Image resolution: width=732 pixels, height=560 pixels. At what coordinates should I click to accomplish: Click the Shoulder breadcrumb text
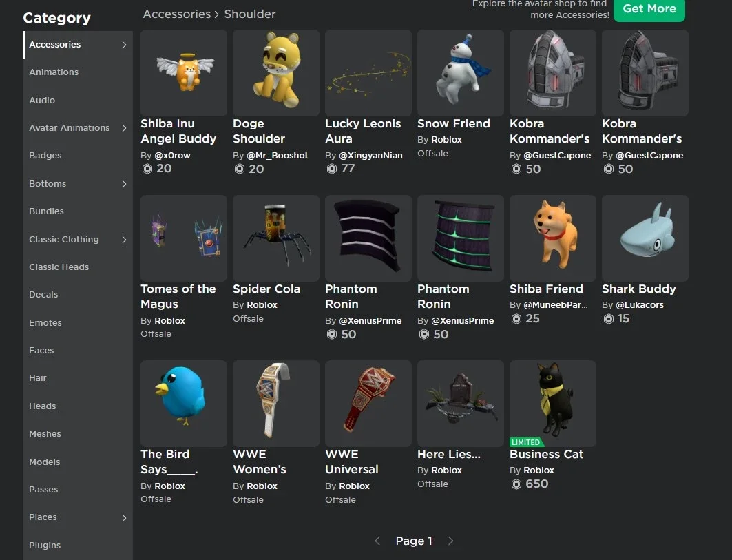pyautogui.click(x=250, y=14)
